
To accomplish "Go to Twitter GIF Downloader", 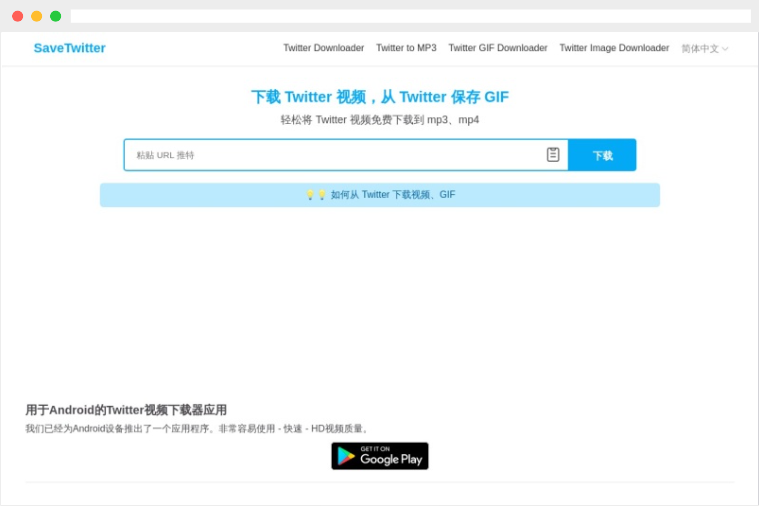I will tap(498, 48).
